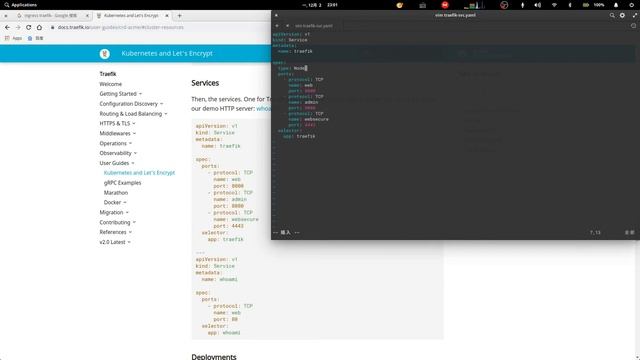Click the 'type: Node' line in vim
This screenshot has height=360, width=640.
(x=292, y=68)
